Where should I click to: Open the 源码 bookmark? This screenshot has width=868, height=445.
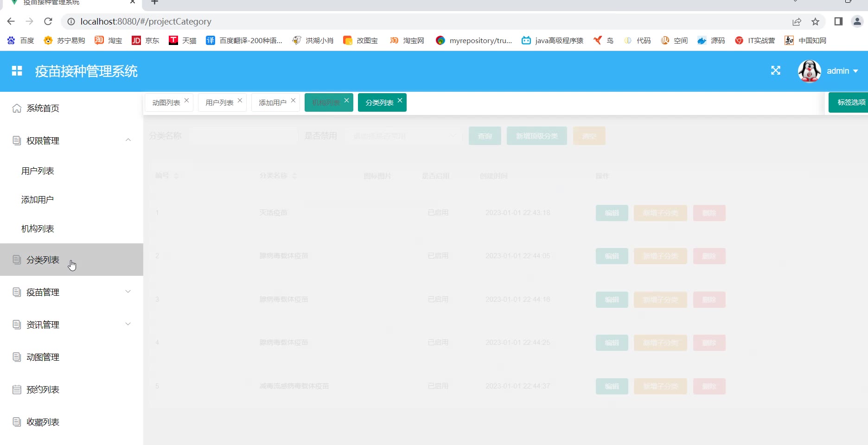[x=711, y=40]
